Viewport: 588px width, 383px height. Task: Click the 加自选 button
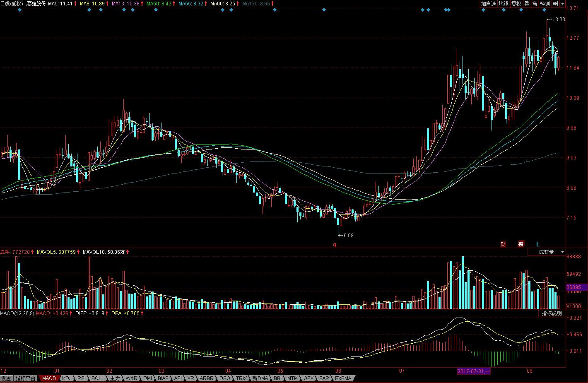coord(488,4)
